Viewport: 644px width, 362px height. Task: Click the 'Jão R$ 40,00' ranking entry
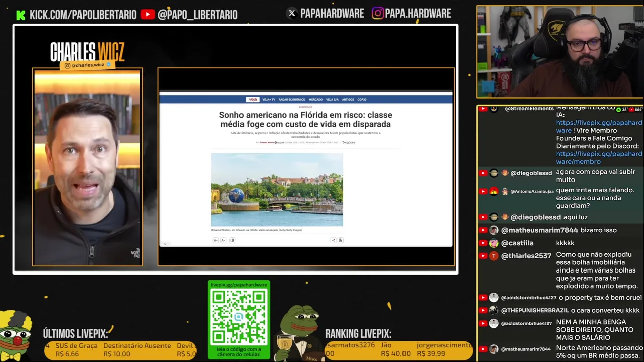click(395, 349)
